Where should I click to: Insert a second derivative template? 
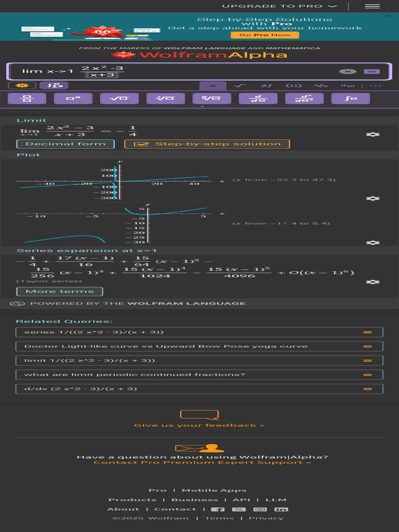point(304,98)
